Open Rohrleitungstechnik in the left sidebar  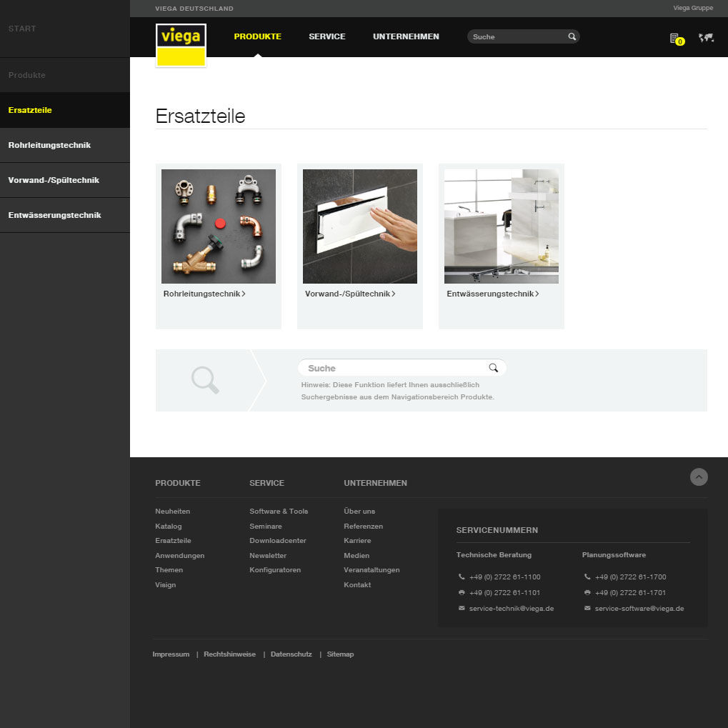(65, 145)
